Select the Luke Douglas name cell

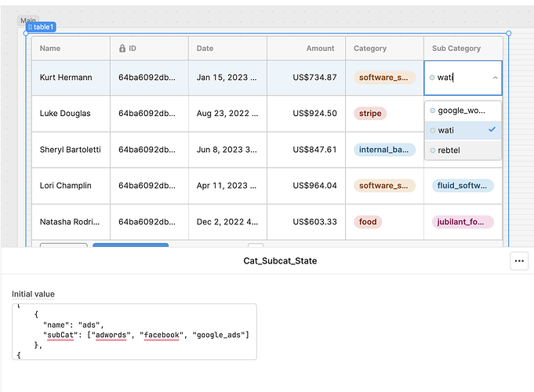pyautogui.click(x=71, y=114)
